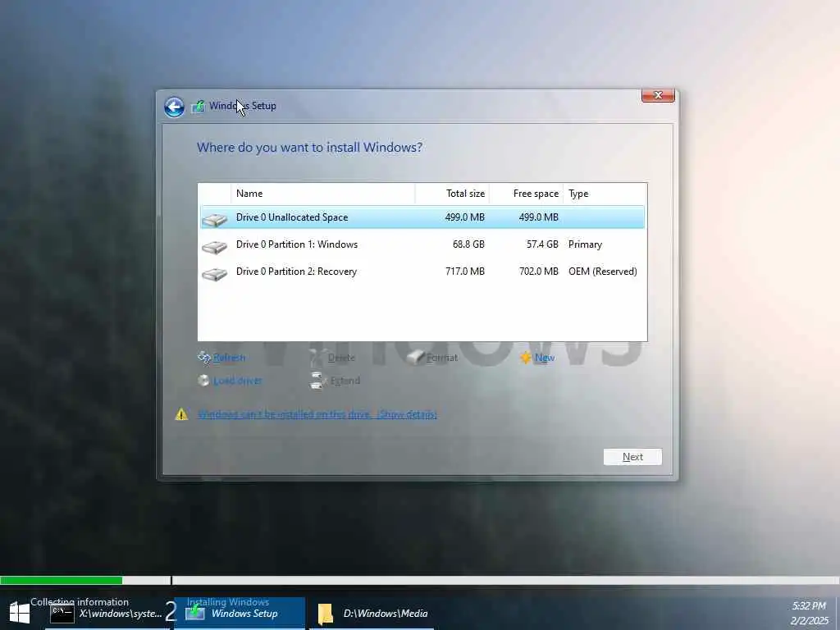The image size is (840, 630).
Task: Click the drive icon beside Unallocated Space
Action: (x=214, y=220)
